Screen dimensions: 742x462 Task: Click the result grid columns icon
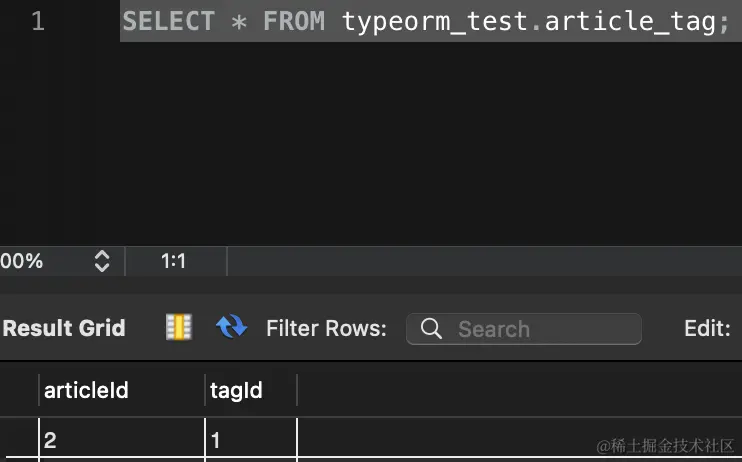point(179,327)
